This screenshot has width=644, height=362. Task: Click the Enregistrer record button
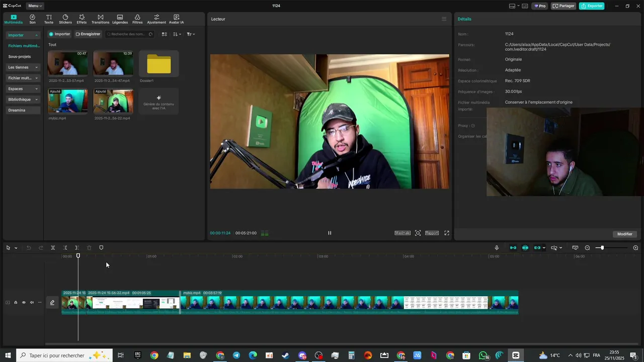pyautogui.click(x=88, y=34)
